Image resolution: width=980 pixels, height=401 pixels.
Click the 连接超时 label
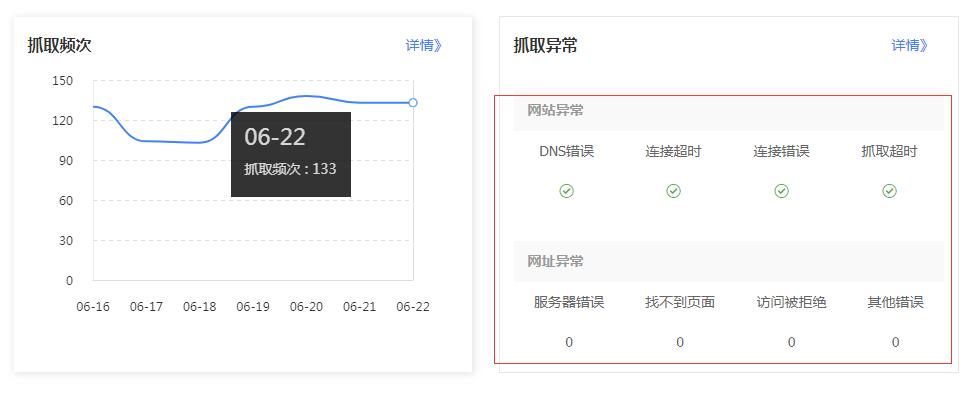673,152
